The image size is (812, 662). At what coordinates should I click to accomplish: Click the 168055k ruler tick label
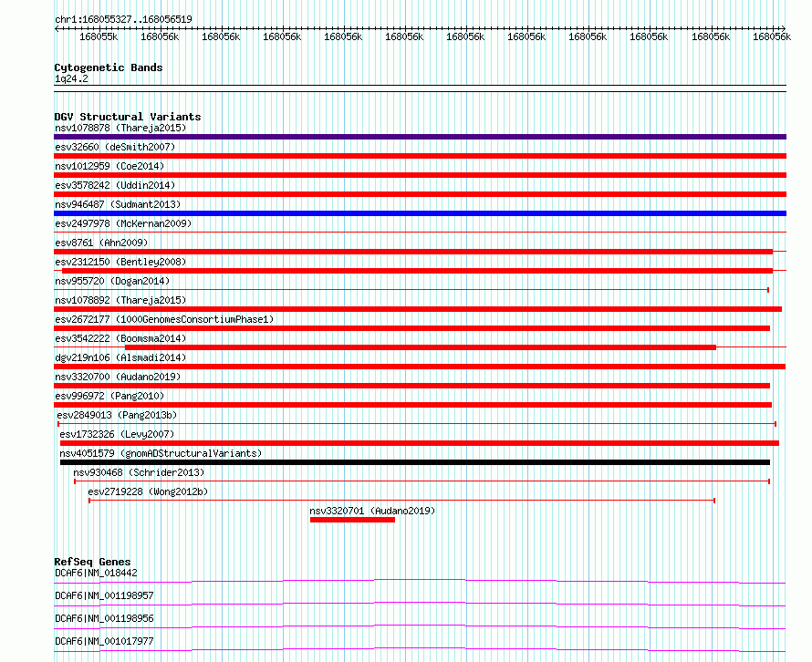tap(99, 36)
